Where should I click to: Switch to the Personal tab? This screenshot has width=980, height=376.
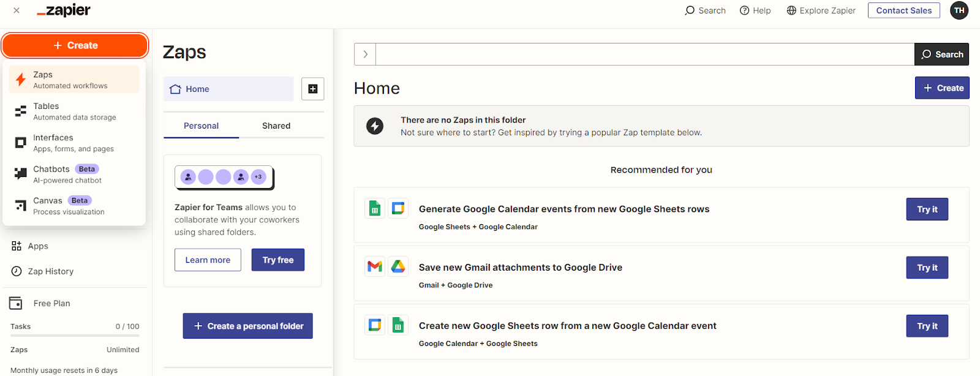coord(201,126)
